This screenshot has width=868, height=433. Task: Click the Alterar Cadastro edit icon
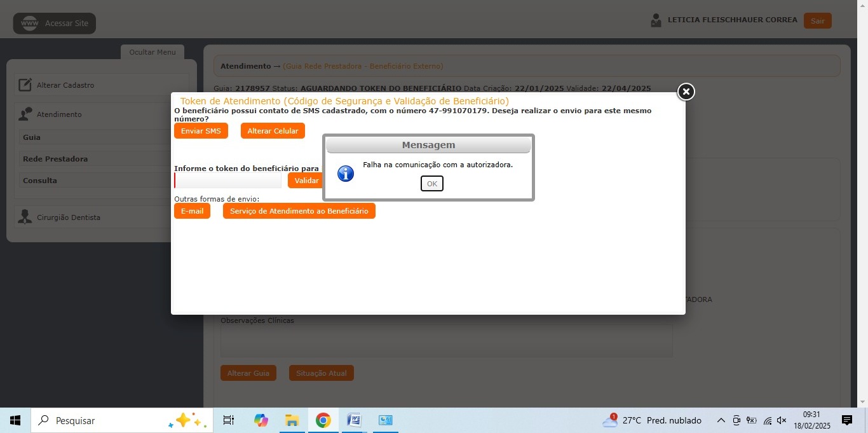25,85
